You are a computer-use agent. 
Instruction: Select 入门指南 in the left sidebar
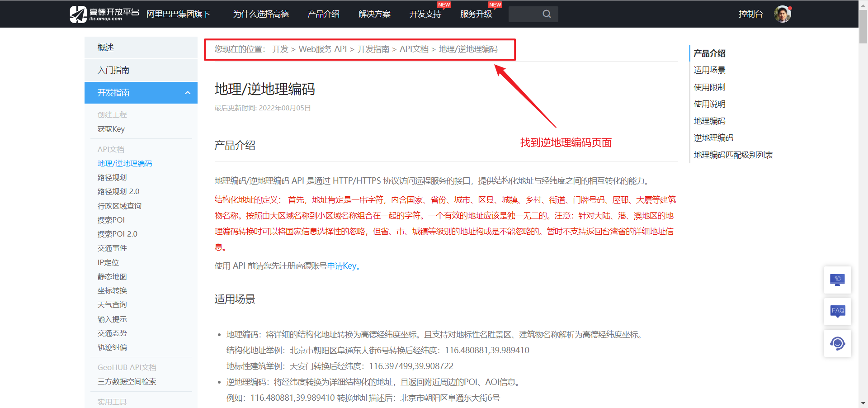point(141,70)
